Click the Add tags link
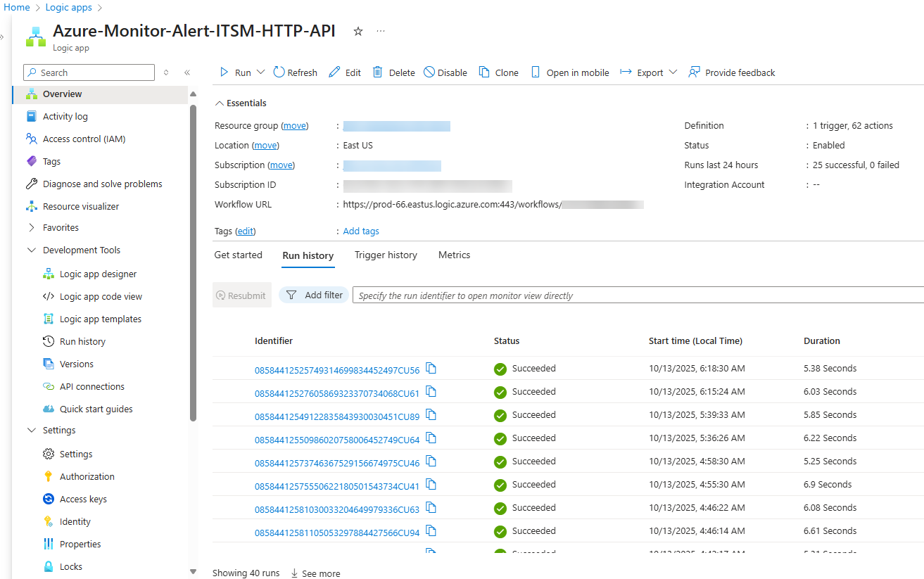The width and height of the screenshot is (924, 579). coord(361,231)
